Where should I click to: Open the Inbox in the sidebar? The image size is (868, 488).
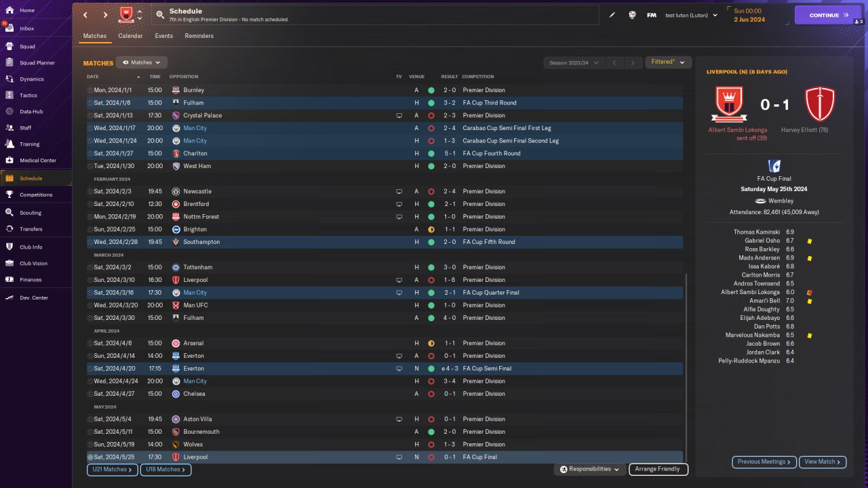tap(27, 28)
